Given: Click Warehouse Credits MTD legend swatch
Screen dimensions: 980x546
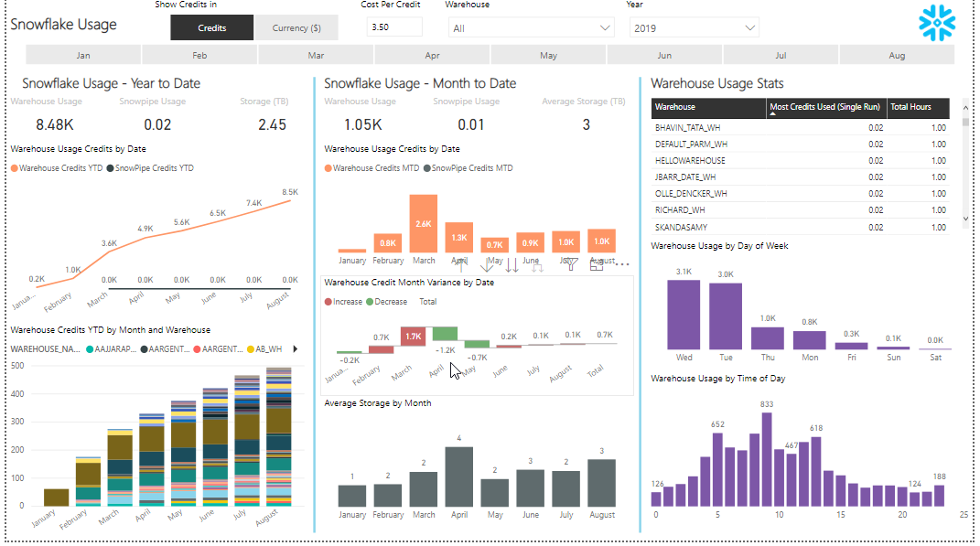Looking at the screenshot, I should 328,168.
